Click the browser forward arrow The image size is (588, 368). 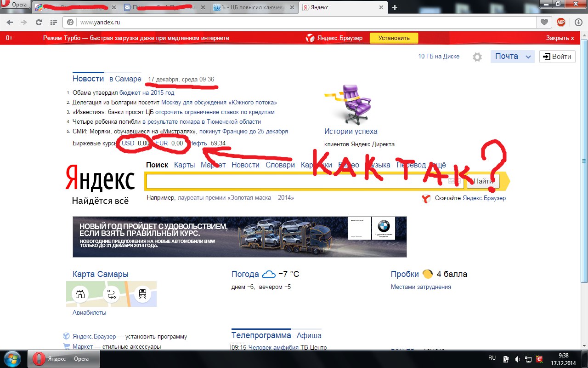click(24, 22)
